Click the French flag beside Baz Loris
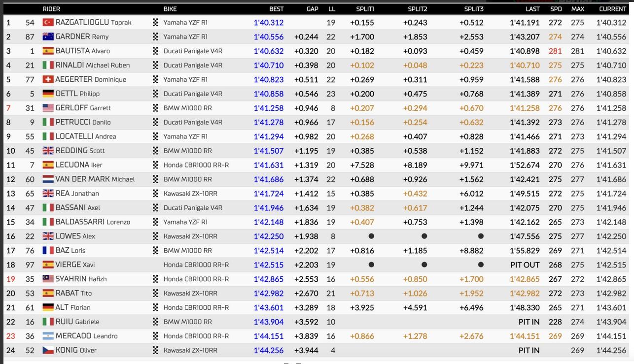Viewport: 634px width, 364px height. point(48,250)
